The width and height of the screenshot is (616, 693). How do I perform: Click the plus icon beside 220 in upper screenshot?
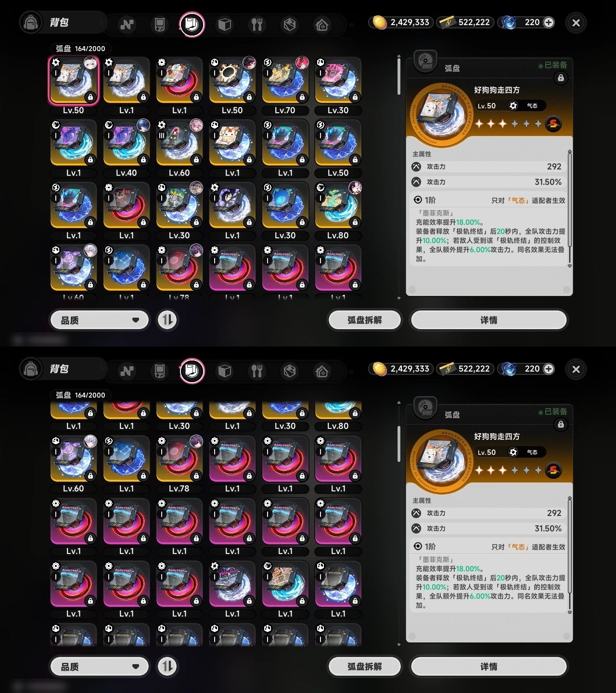(549, 22)
